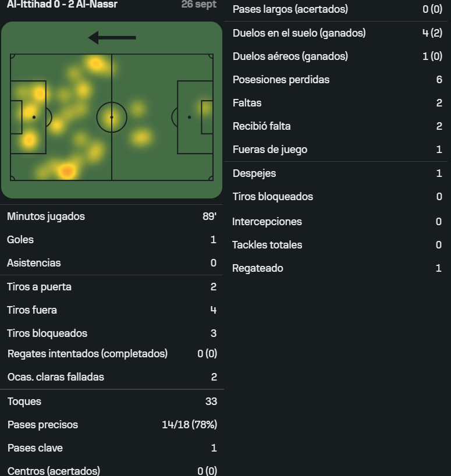Viewport: 451px width, 476px height.
Task: Click the center circle on the pitch heatmap
Action: (x=112, y=117)
